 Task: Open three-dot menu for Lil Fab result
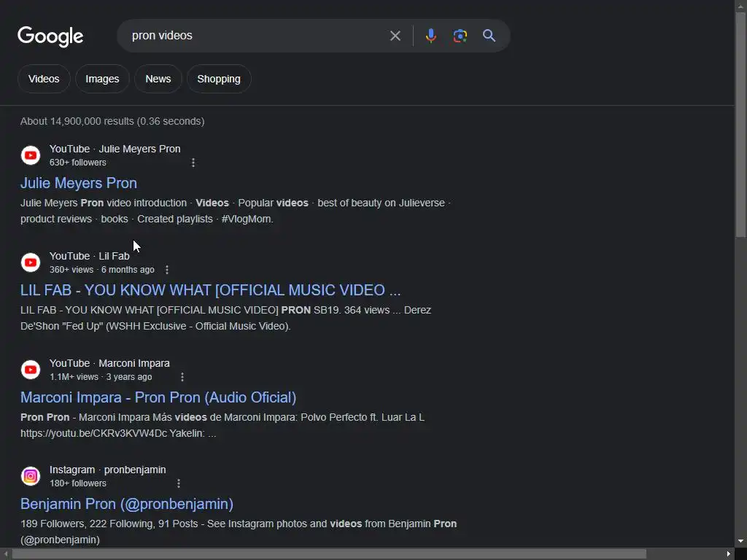167,270
